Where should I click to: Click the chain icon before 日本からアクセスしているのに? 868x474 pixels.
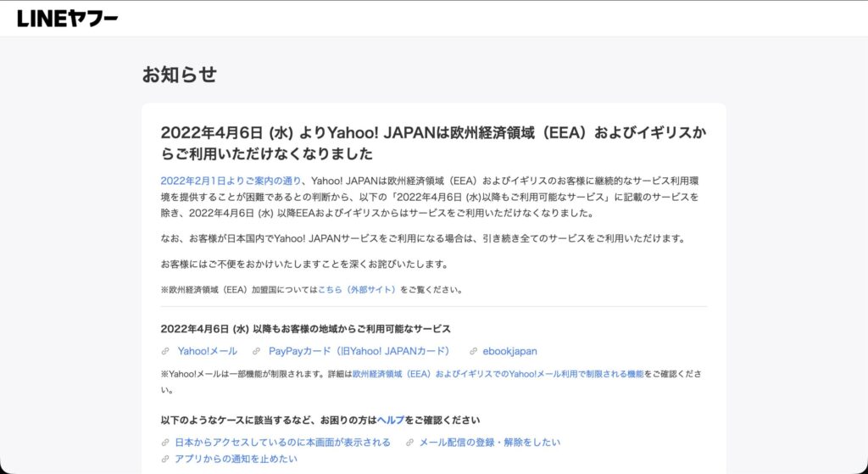[165, 443]
